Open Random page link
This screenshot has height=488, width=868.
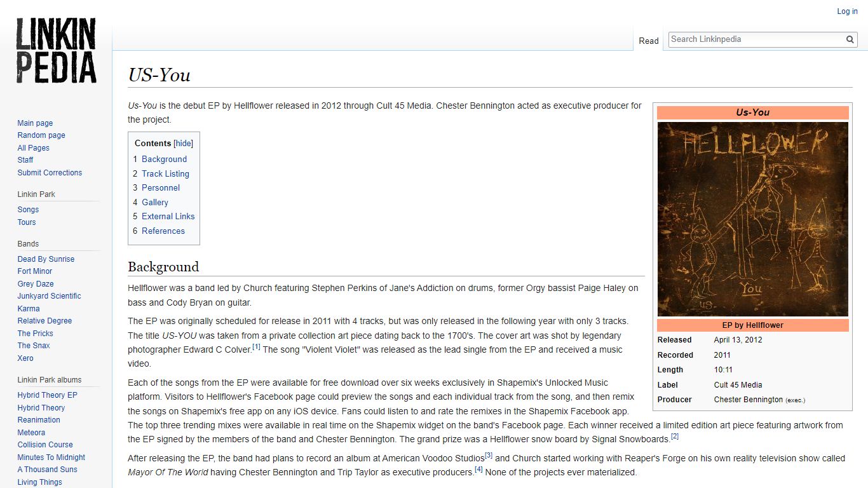pyautogui.click(x=41, y=135)
